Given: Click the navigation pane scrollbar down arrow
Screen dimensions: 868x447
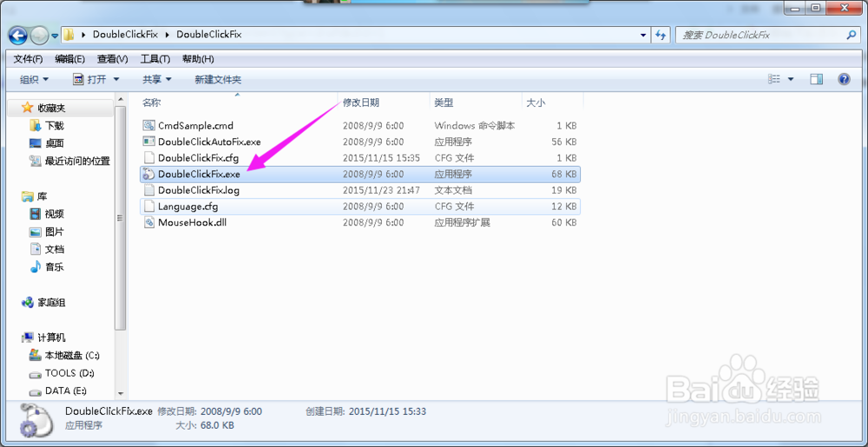Looking at the screenshot, I should (x=122, y=393).
